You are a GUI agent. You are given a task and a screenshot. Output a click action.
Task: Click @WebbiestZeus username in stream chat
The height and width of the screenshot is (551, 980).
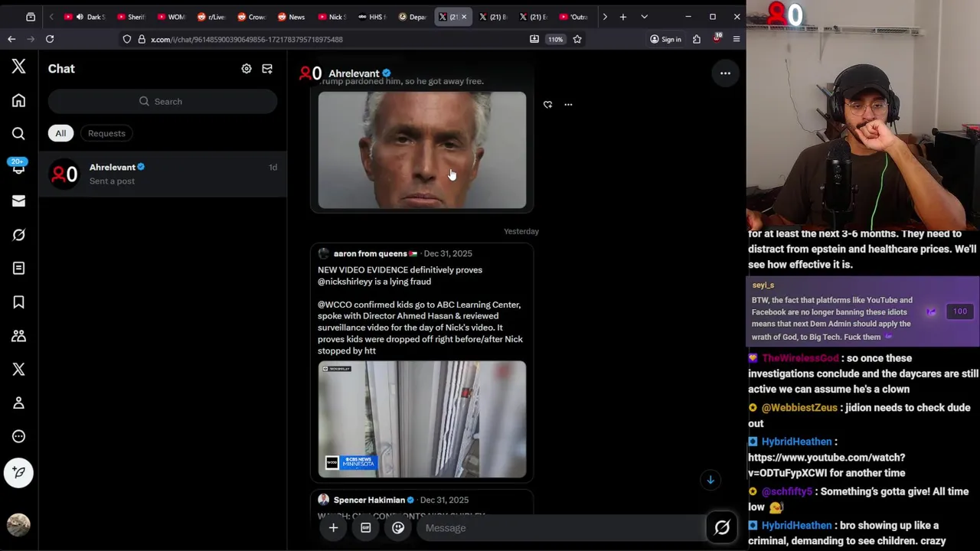coord(799,408)
